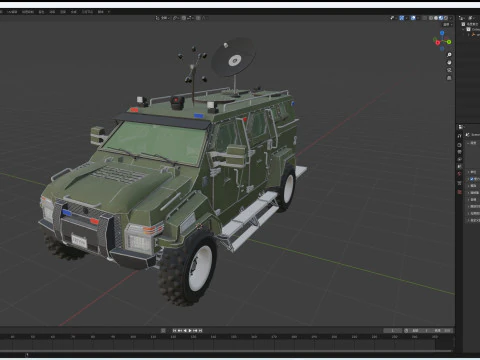Image resolution: width=480 pixels, height=360 pixels.
Task: Toggle X-ray mode in viewport header
Action: pyautogui.click(x=424, y=18)
